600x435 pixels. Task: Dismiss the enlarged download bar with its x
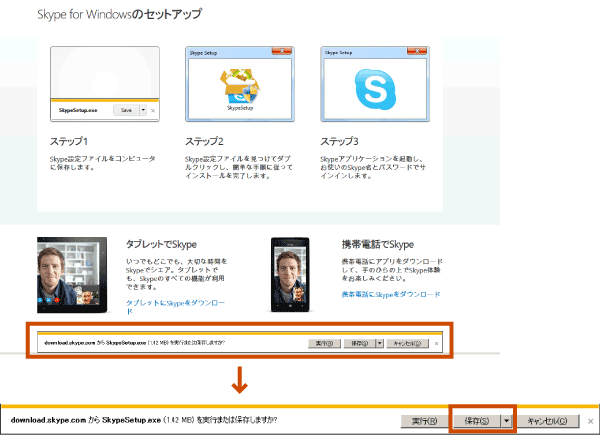point(590,421)
